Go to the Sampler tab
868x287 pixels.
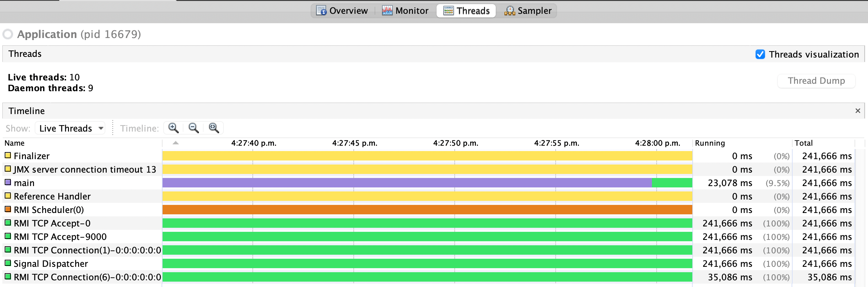pos(528,11)
